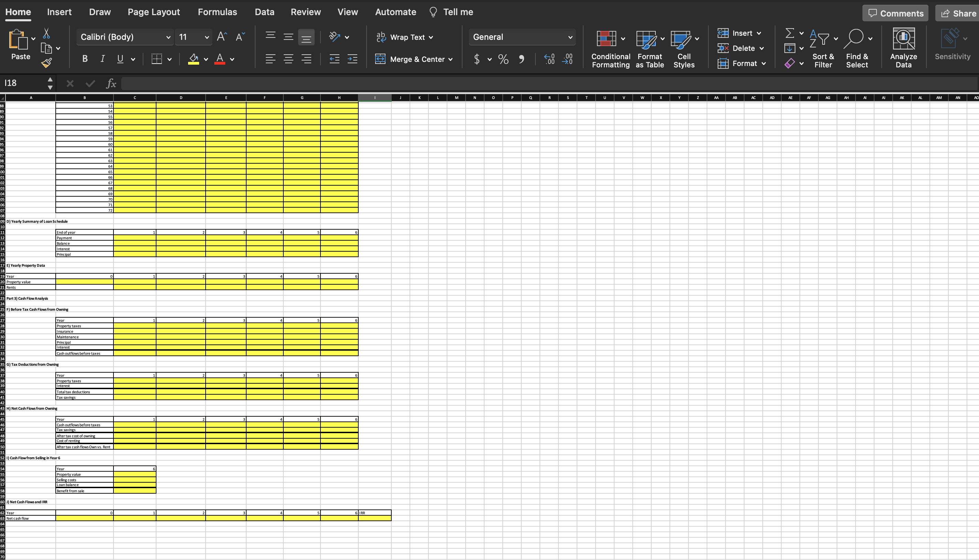Screen dimensions: 979x560
Task: Click Insert cells button
Action: [739, 33]
